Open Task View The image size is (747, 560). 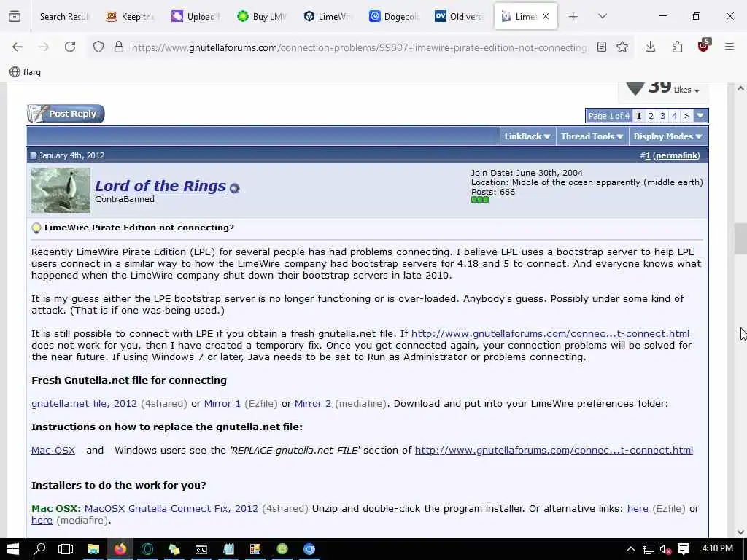pyautogui.click(x=66, y=549)
